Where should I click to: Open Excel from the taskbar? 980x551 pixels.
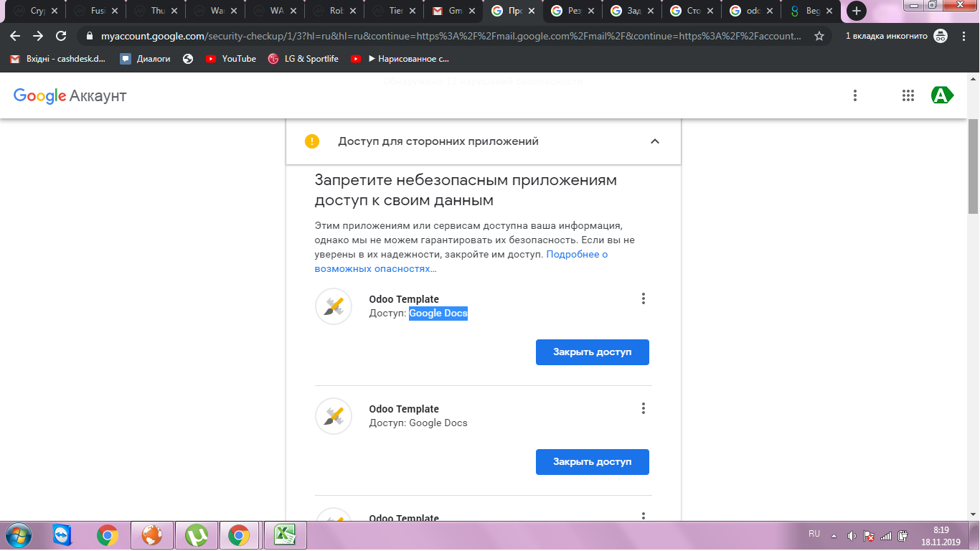(x=286, y=535)
